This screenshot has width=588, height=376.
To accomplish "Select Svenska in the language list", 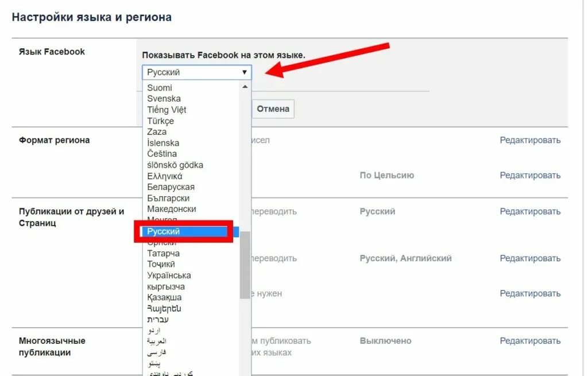I will [164, 99].
